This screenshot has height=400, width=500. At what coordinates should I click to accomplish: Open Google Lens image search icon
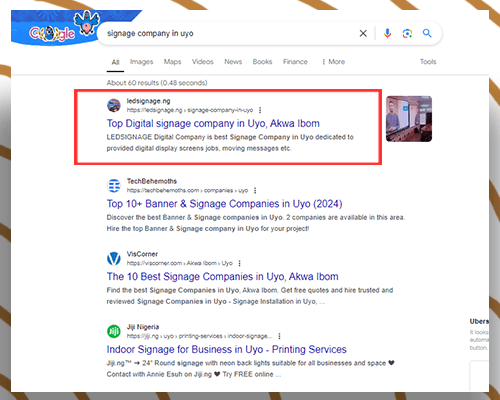pyautogui.click(x=407, y=33)
